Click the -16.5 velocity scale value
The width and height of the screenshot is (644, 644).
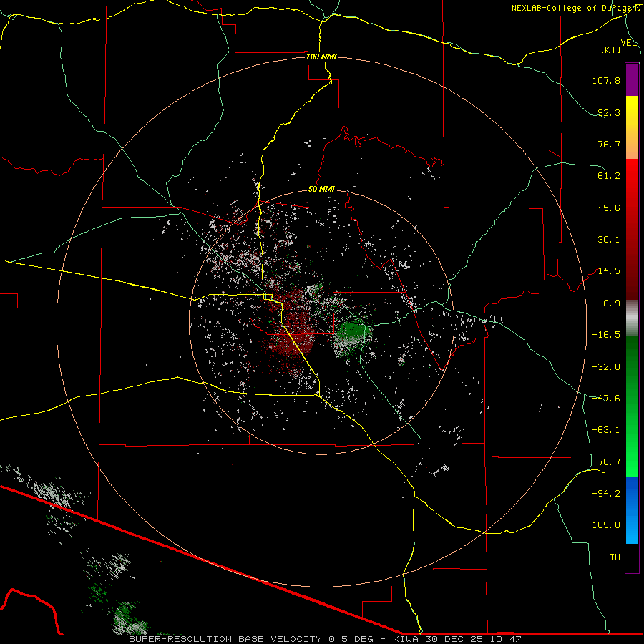coord(606,335)
